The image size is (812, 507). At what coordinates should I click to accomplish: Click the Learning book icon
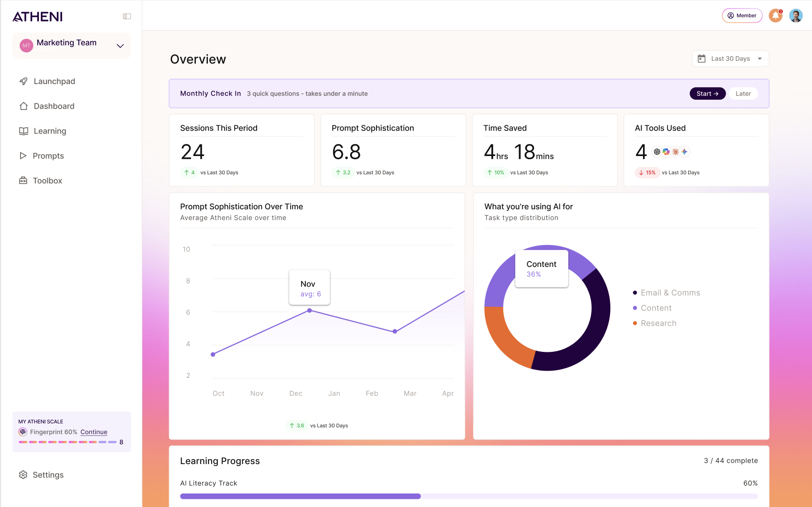23,131
